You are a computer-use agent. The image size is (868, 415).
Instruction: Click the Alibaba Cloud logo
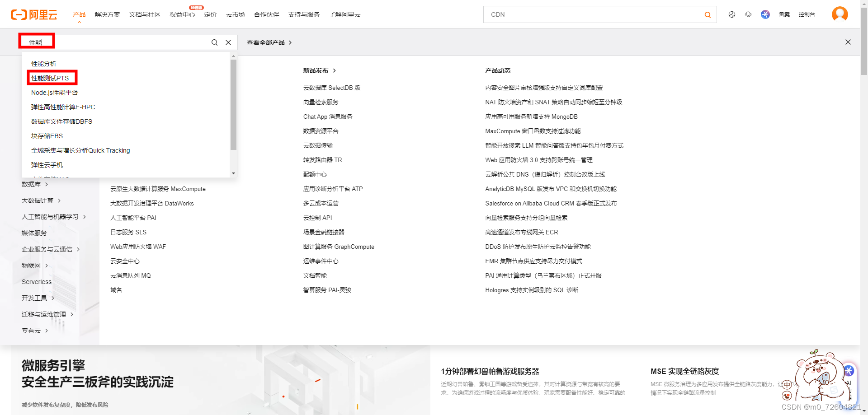click(x=34, y=14)
